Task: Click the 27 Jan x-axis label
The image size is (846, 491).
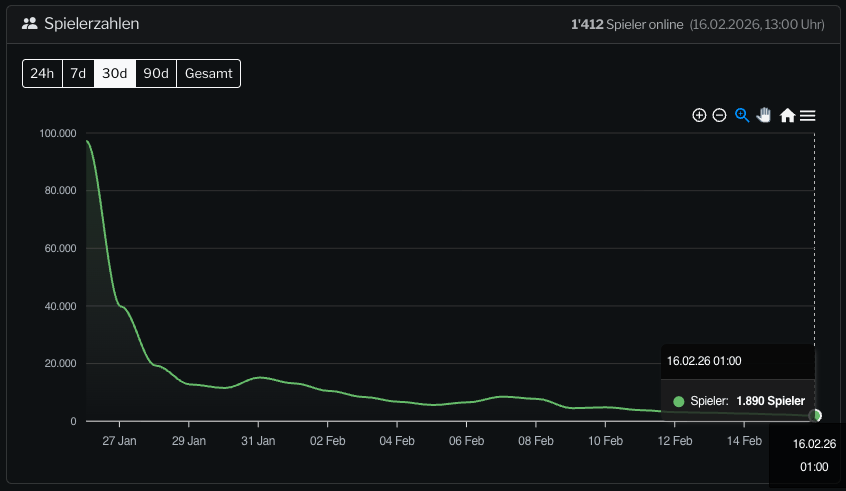Action: (x=119, y=440)
